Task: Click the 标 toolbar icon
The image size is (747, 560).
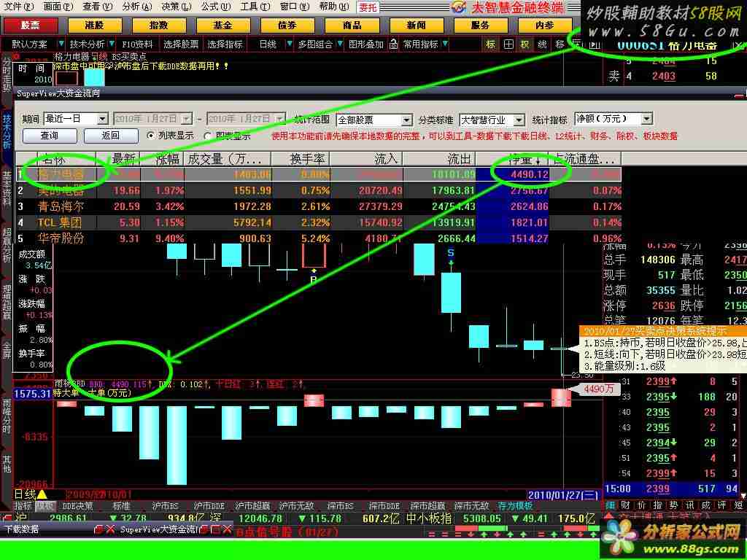Action: coord(491,44)
